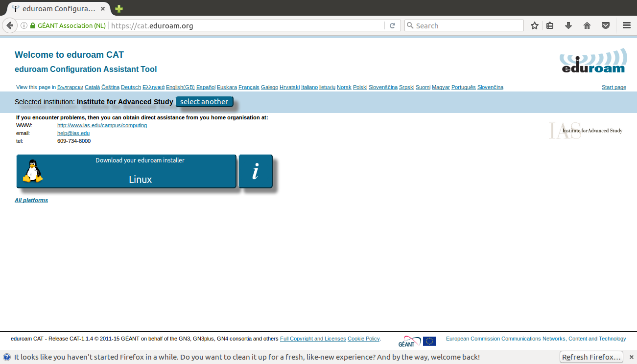Click the Firefox back arrow button
637x364 pixels.
pos(9,25)
